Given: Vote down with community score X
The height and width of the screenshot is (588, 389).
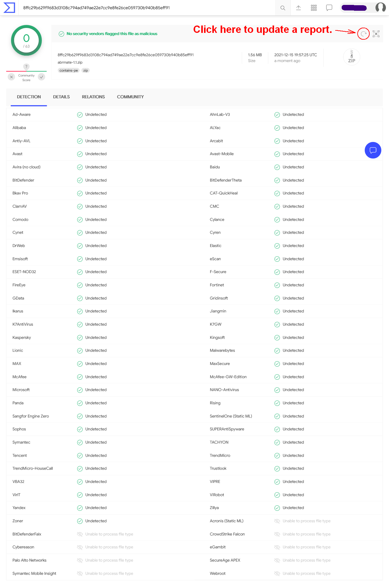Looking at the screenshot, I should (11, 77).
